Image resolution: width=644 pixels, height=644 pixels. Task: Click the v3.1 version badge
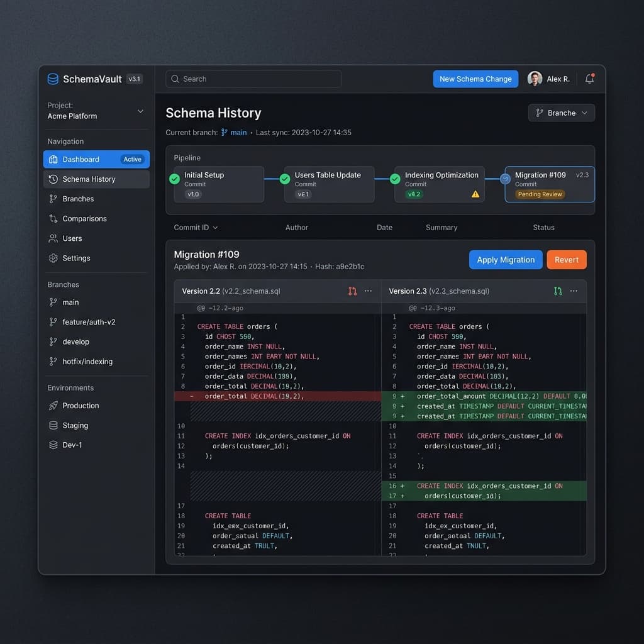coord(135,79)
